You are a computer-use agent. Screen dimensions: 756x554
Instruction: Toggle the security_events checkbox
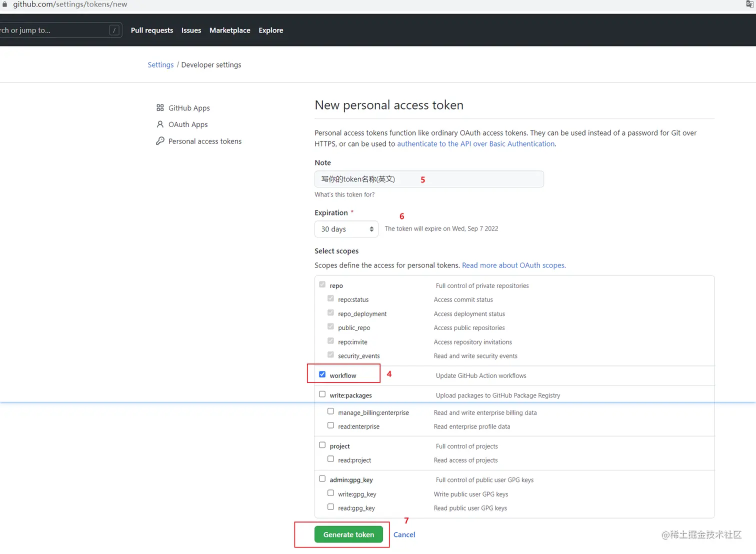click(330, 355)
